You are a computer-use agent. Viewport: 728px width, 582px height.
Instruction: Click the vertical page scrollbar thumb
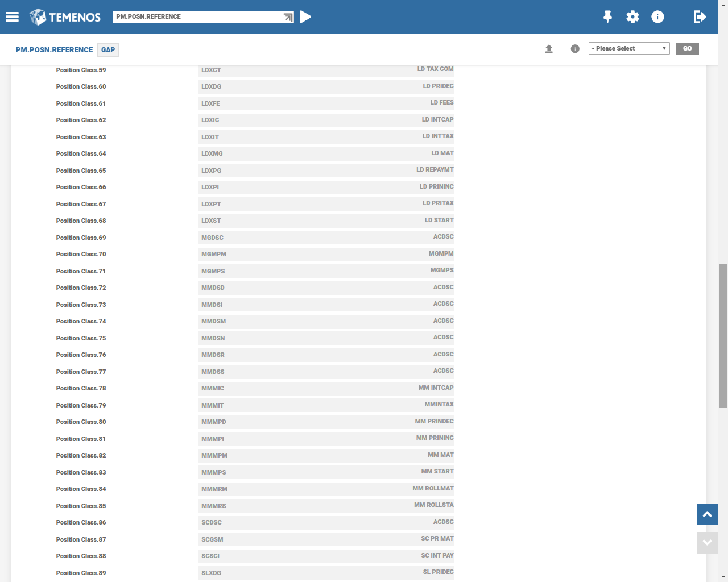click(723, 335)
